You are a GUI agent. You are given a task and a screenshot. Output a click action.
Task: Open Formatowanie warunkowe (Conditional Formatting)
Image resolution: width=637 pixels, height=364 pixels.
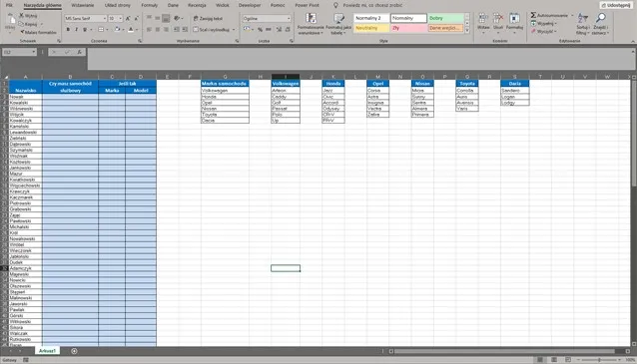tap(311, 24)
